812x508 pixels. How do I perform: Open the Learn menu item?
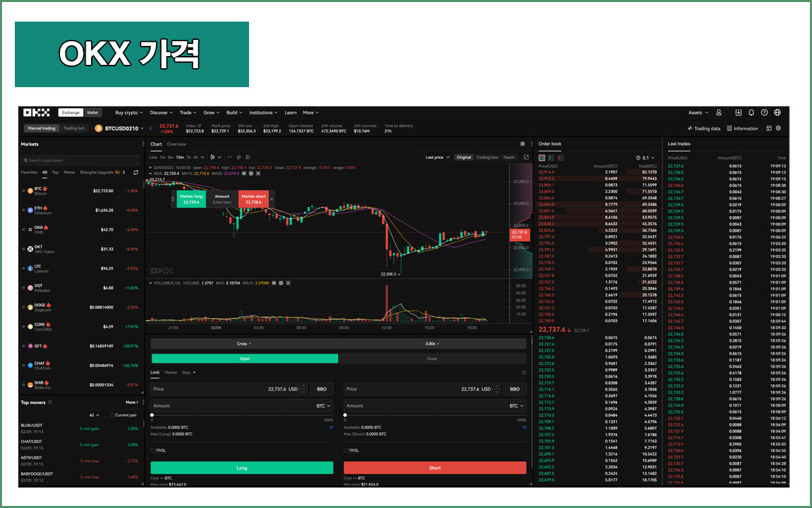[x=290, y=113]
